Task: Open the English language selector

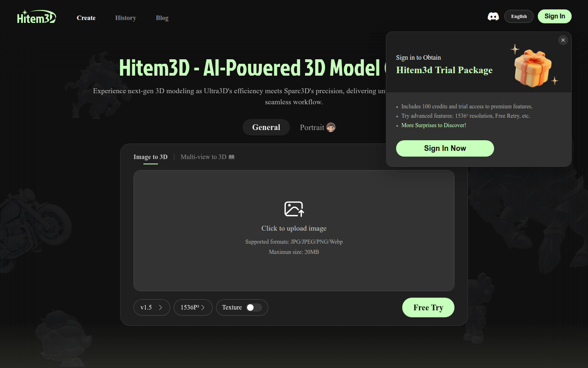Action: (x=519, y=16)
